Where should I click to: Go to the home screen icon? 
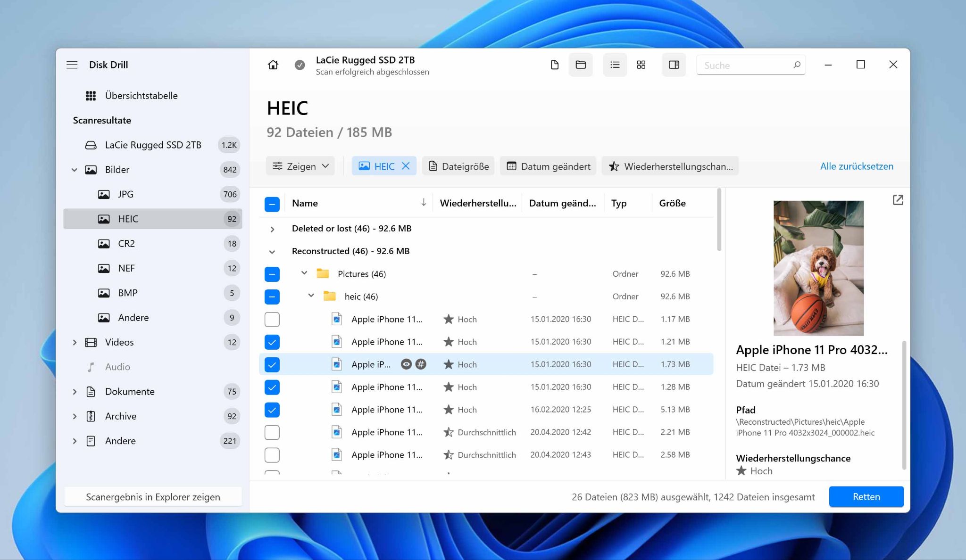coord(273,65)
